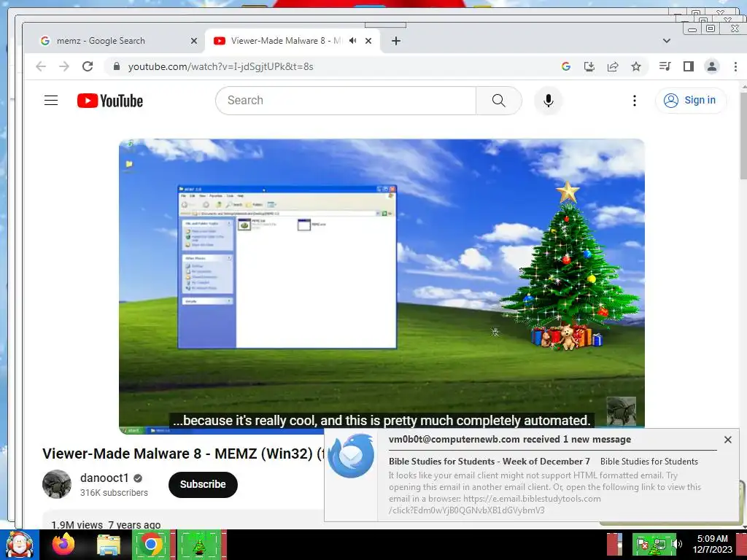Sign in to YouTube

[691, 101]
